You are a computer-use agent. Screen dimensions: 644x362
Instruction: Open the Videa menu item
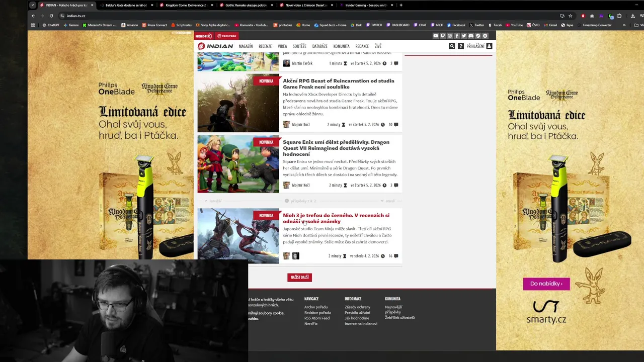[282, 46]
